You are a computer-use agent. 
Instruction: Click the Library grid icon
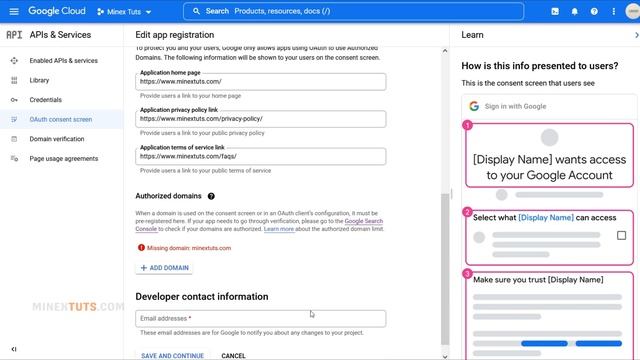(x=14, y=80)
